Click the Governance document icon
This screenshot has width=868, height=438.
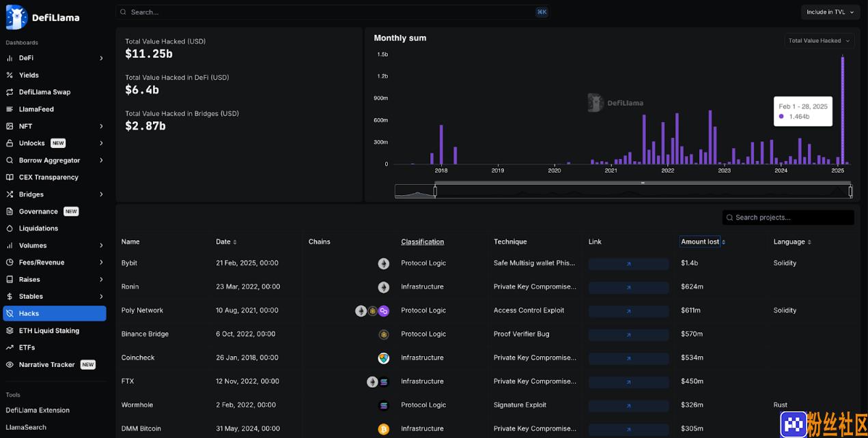point(10,211)
